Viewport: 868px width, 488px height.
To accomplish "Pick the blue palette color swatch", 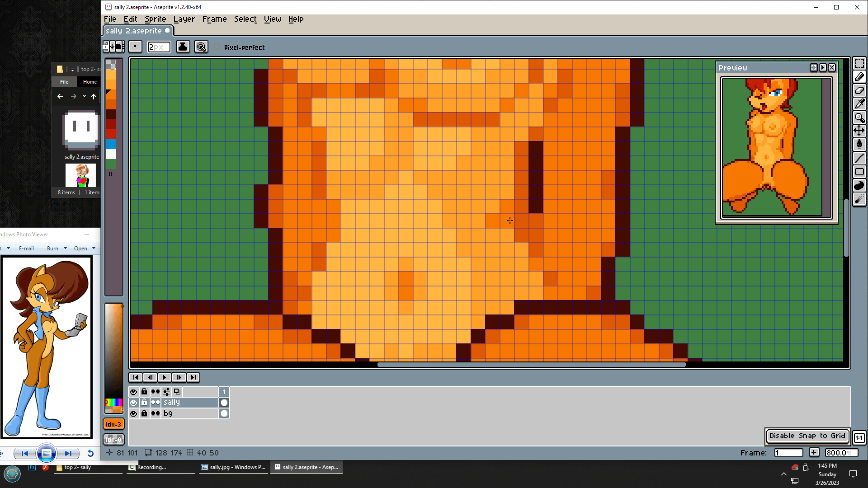I will click(111, 144).
